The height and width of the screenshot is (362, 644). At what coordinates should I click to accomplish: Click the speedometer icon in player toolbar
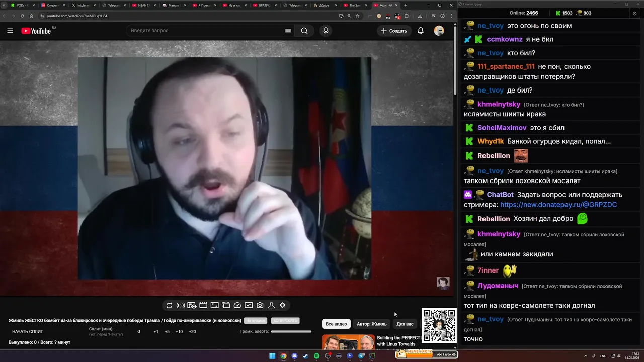tap(237, 305)
